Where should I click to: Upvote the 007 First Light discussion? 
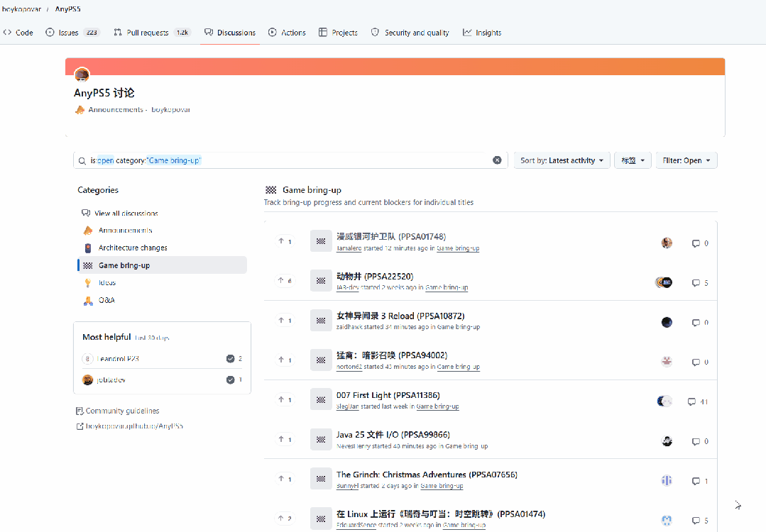(x=285, y=400)
